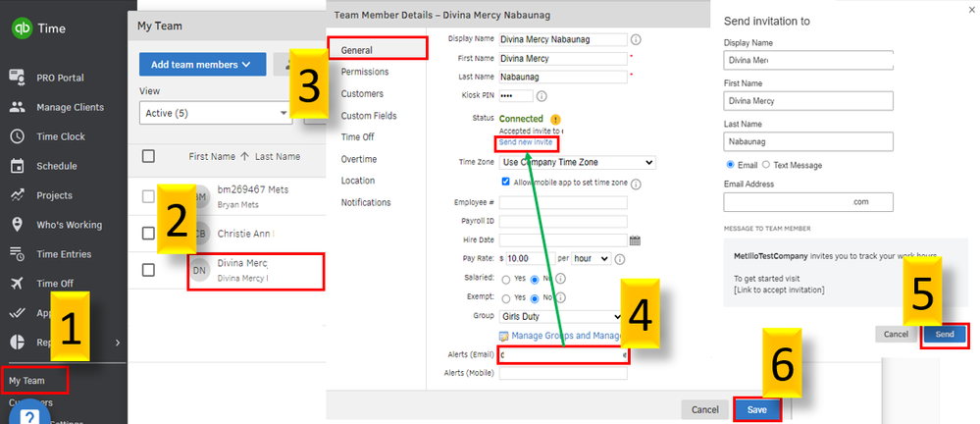Viewport: 980px width, 424px height.
Task: Click Send new invite link
Action: click(526, 142)
